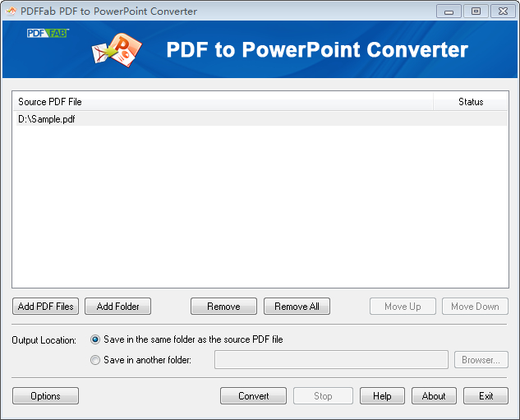The height and width of the screenshot is (420, 520).
Task: Click Remove All button
Action: (297, 307)
